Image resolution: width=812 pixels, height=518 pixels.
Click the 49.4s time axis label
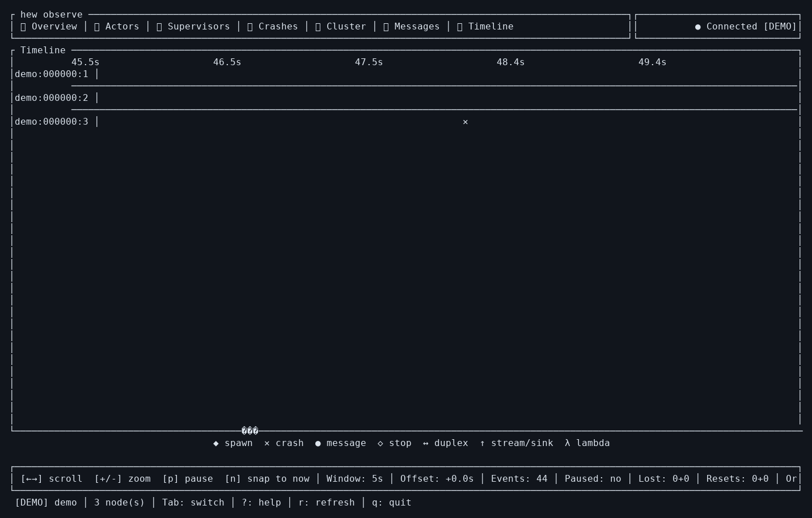pyautogui.click(x=653, y=62)
